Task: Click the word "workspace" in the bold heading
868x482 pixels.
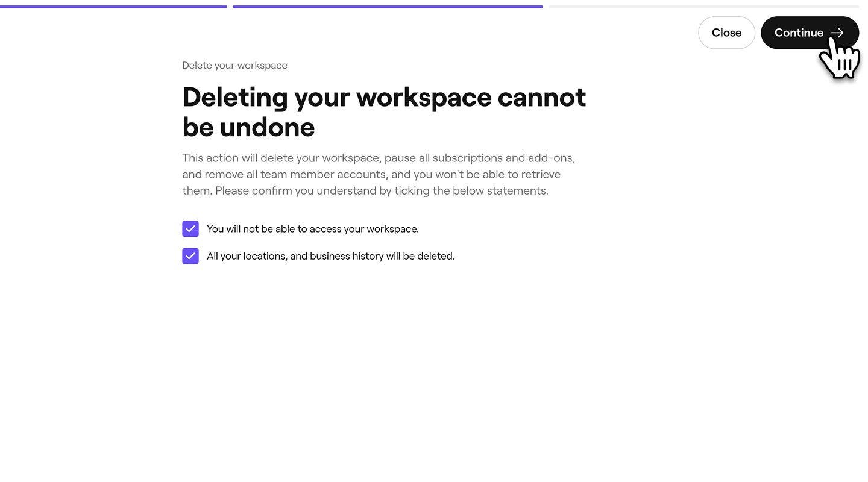Action: click(424, 97)
